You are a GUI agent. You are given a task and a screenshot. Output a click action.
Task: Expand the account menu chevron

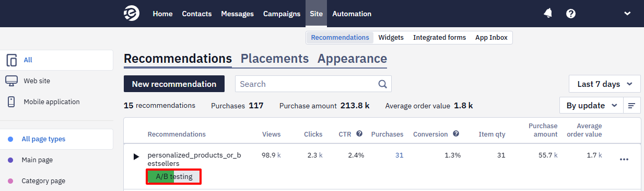627,14
